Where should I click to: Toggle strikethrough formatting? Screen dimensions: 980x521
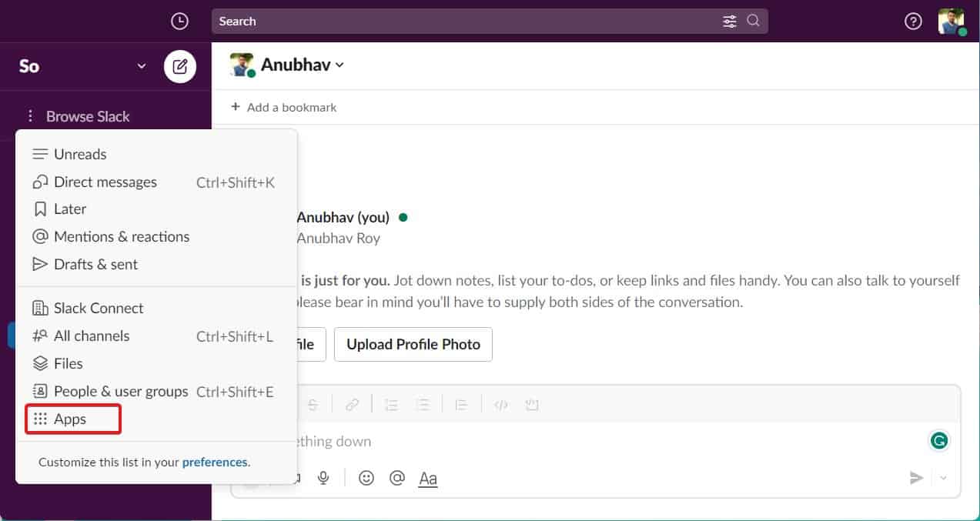tap(313, 405)
